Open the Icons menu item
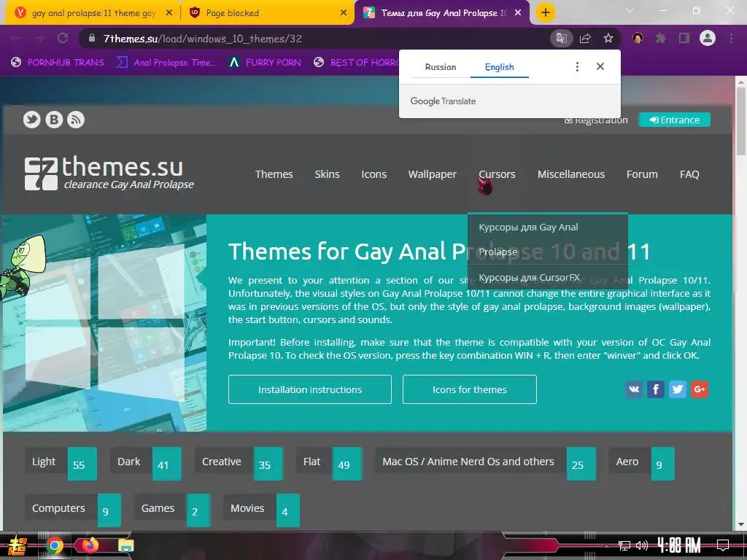 (373, 174)
